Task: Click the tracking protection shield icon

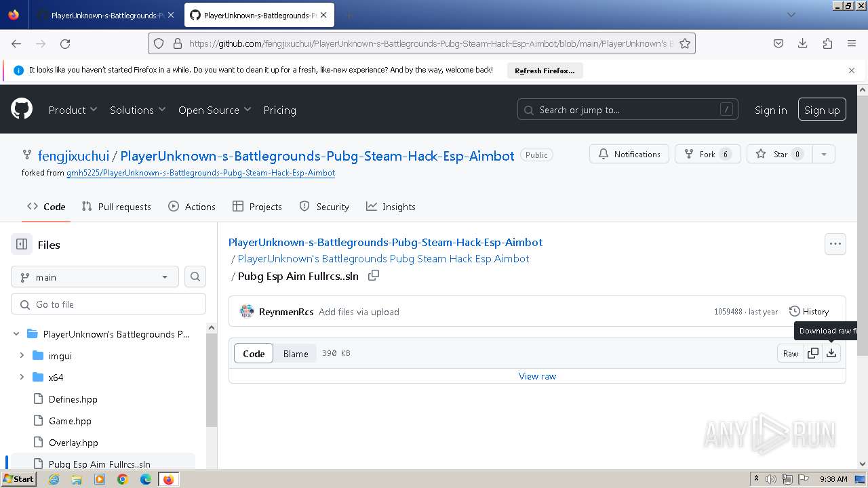Action: coord(159,43)
